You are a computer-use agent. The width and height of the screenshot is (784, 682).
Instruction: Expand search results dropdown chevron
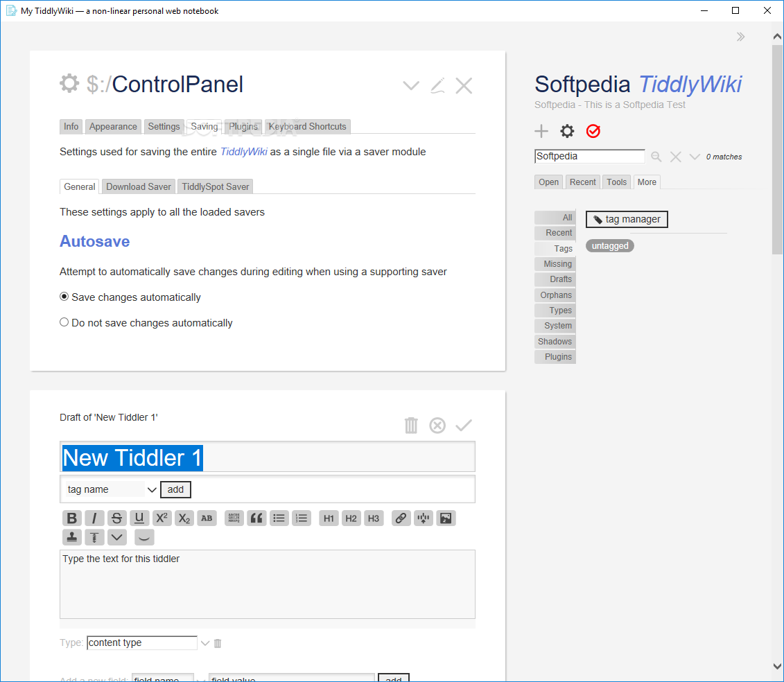coord(695,157)
